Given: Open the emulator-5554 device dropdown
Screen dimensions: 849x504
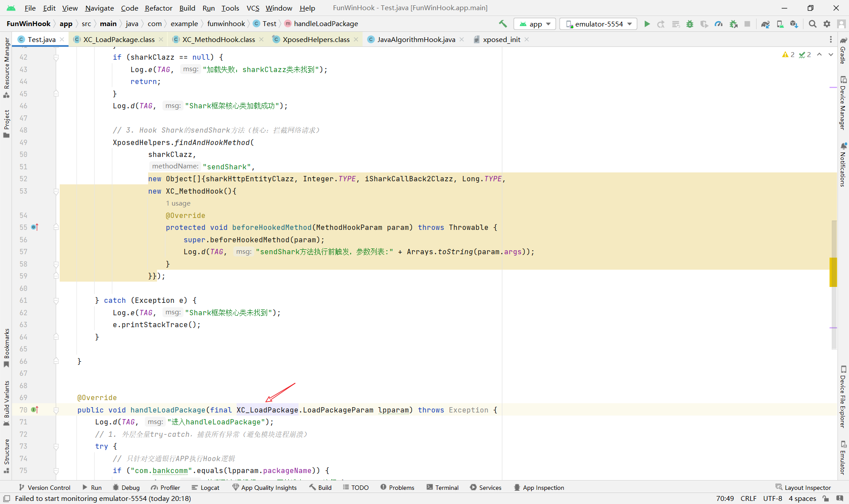Looking at the screenshot, I should point(599,24).
